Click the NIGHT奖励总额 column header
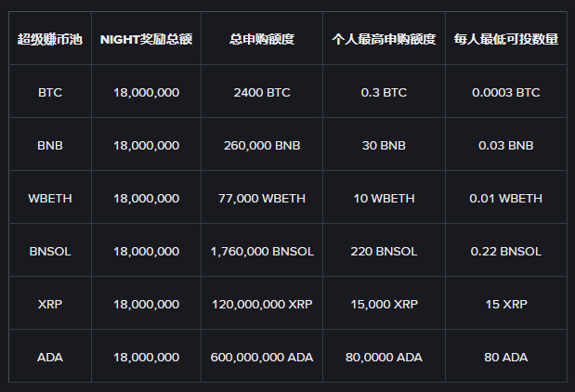 coord(146,40)
